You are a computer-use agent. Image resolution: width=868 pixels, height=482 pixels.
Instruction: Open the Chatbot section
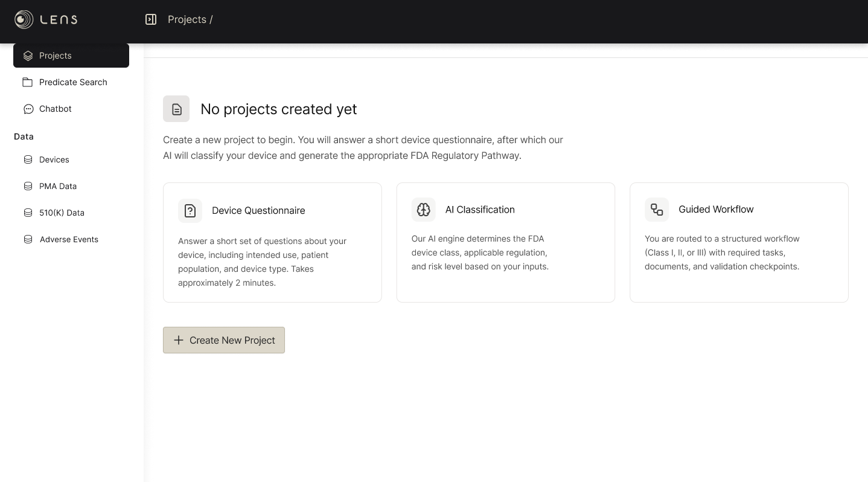(x=55, y=109)
